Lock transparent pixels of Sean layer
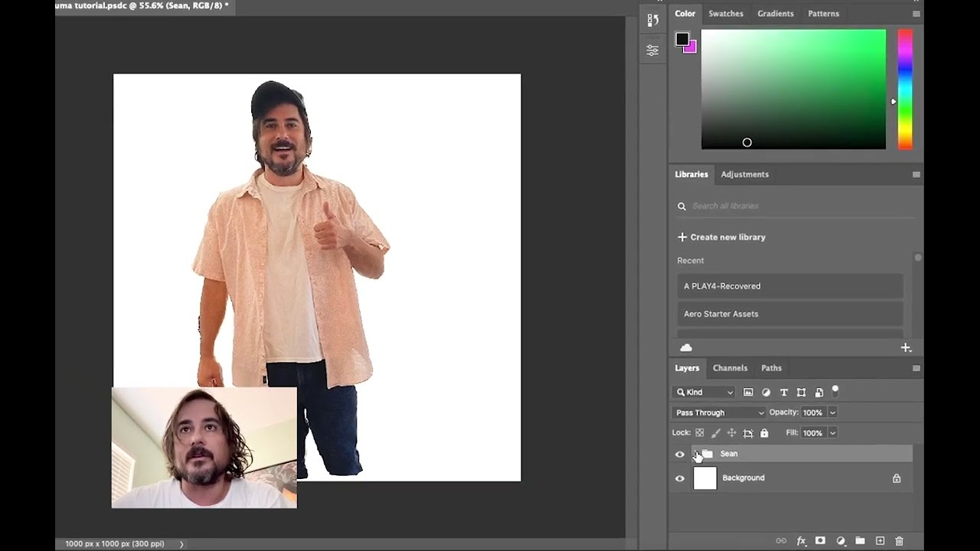The height and width of the screenshot is (551, 980). (699, 433)
